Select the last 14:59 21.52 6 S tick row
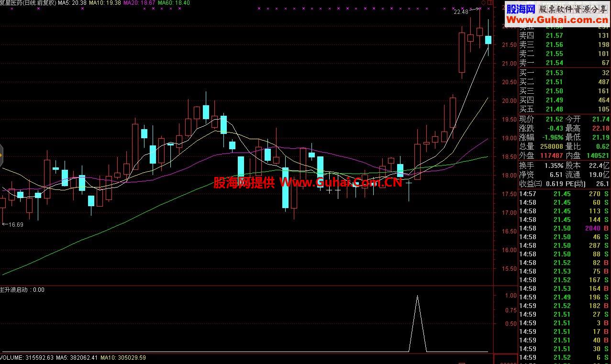Viewport: 611px width, 364px height. [x=565, y=357]
